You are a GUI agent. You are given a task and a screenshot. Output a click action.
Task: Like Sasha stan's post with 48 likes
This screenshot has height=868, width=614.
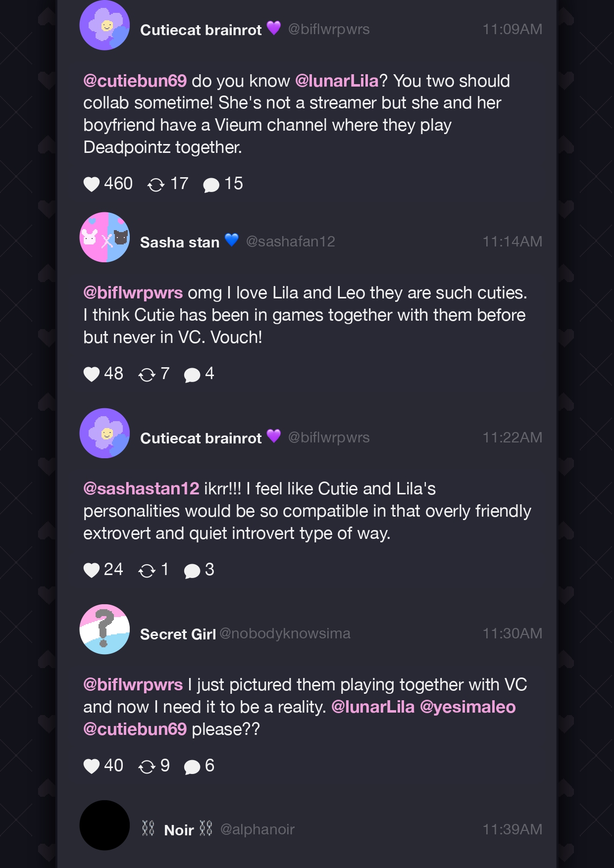tap(92, 374)
